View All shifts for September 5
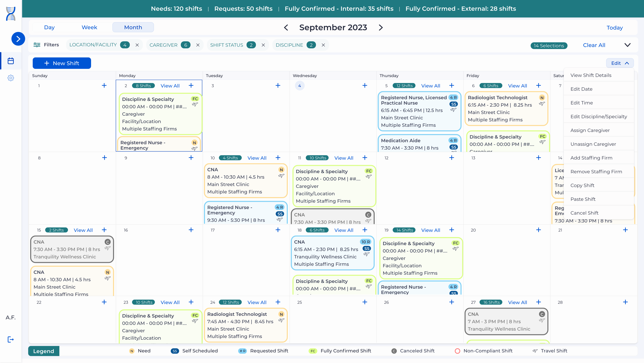The width and height of the screenshot is (644, 363). pyautogui.click(x=431, y=86)
